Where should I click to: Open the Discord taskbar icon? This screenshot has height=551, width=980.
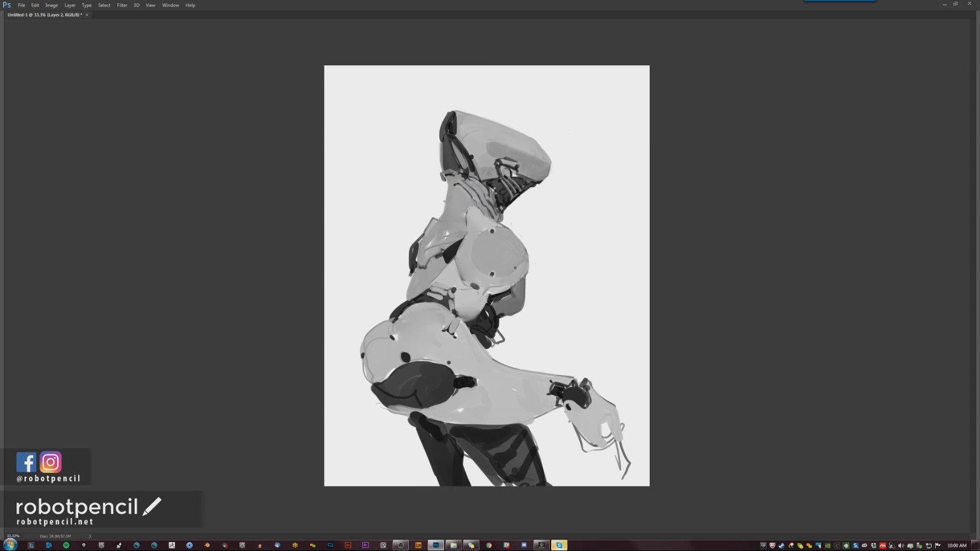pos(524,545)
